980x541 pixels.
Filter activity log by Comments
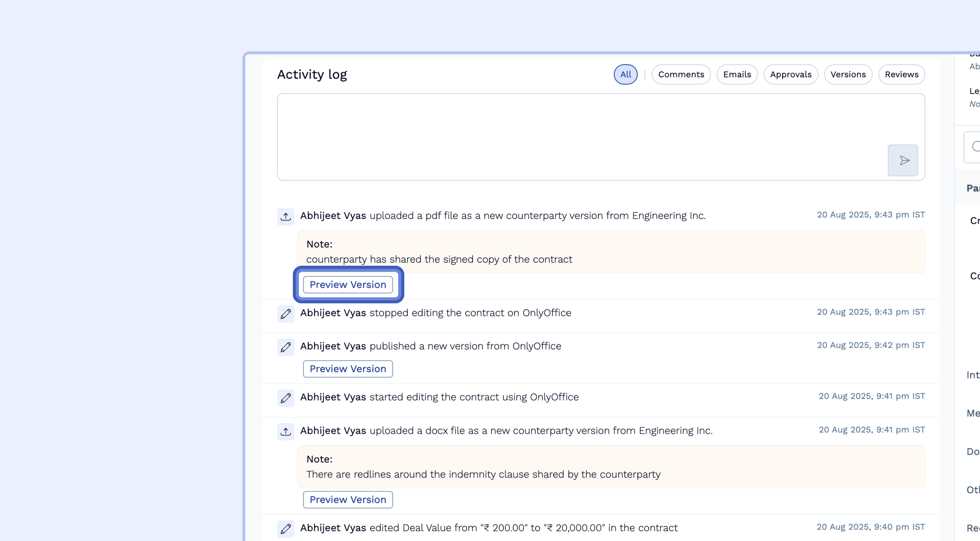tap(681, 74)
